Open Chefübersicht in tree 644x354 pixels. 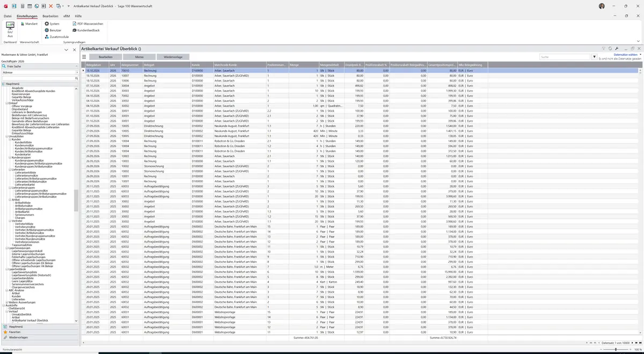17,308
